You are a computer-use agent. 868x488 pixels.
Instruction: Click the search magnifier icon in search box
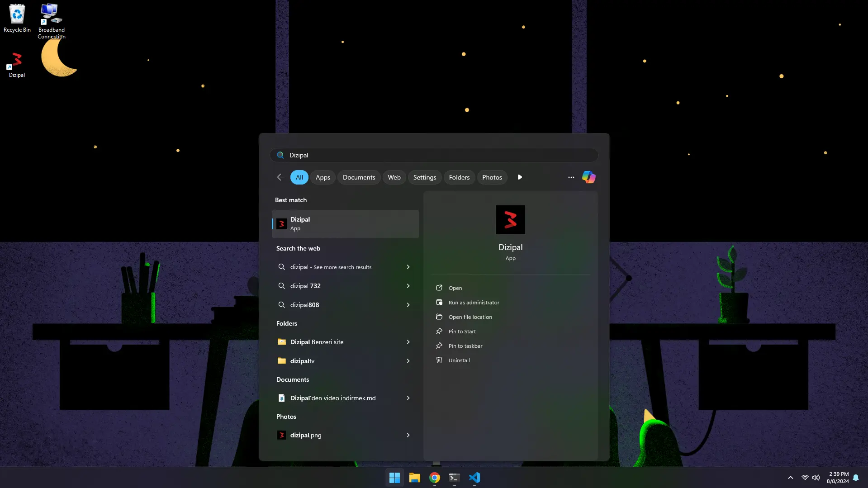tap(280, 155)
